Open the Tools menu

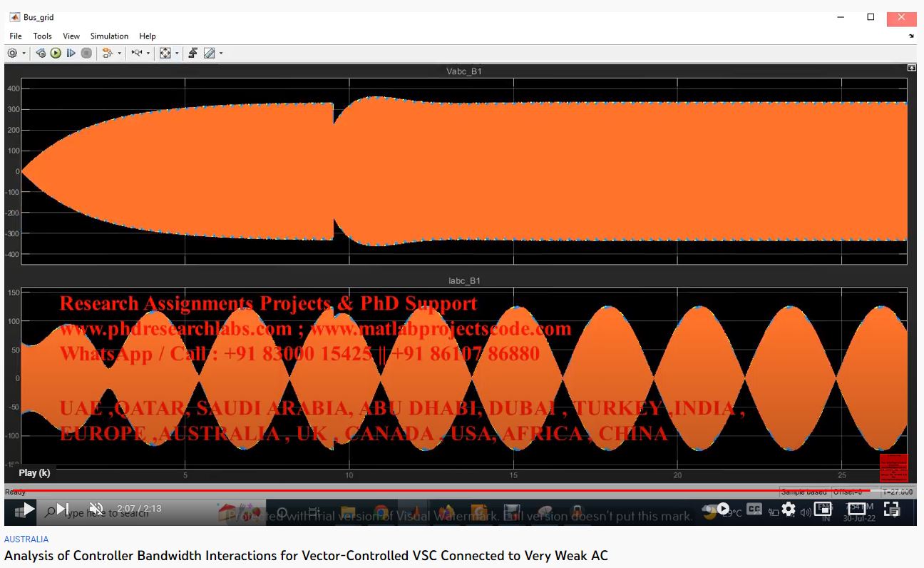click(42, 36)
